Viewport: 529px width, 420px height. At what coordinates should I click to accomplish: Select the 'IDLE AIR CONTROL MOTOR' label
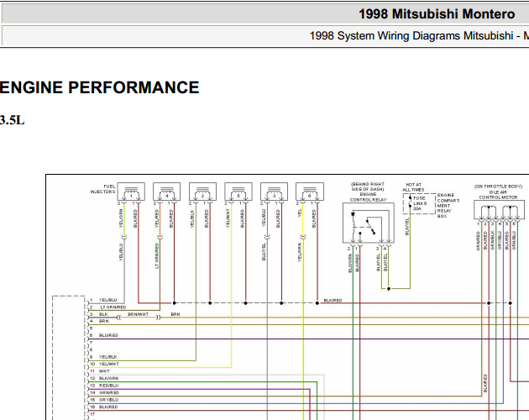[x=498, y=195]
